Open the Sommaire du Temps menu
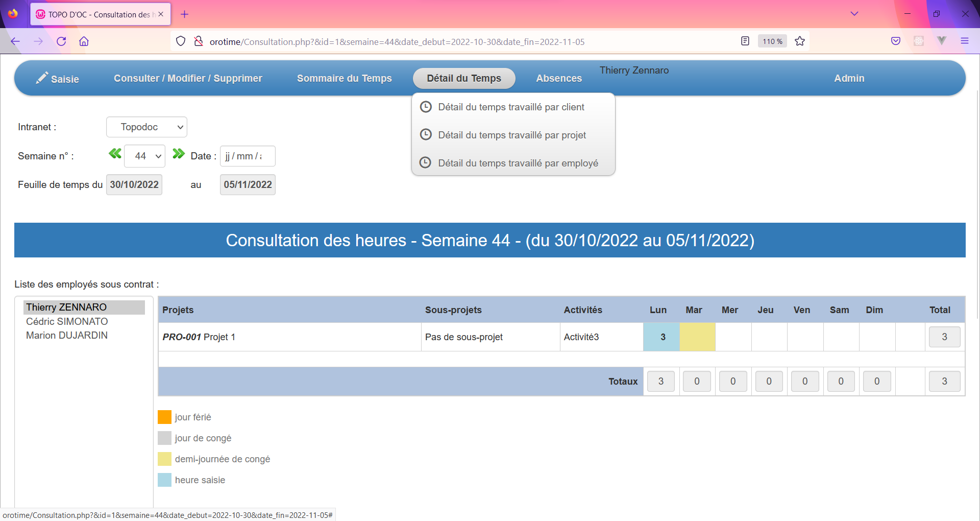Image resolution: width=980 pixels, height=521 pixels. [344, 79]
